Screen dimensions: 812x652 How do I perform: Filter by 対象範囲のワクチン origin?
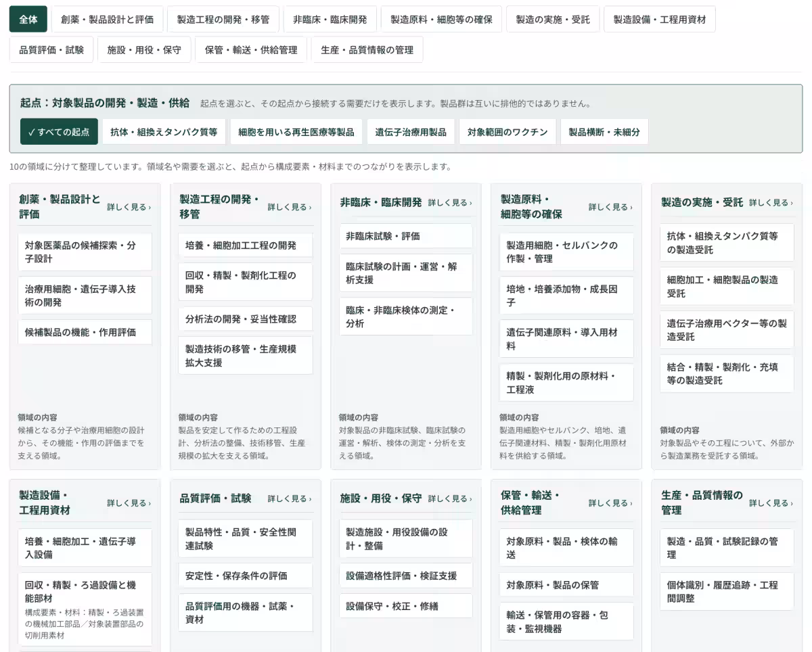pyautogui.click(x=507, y=132)
